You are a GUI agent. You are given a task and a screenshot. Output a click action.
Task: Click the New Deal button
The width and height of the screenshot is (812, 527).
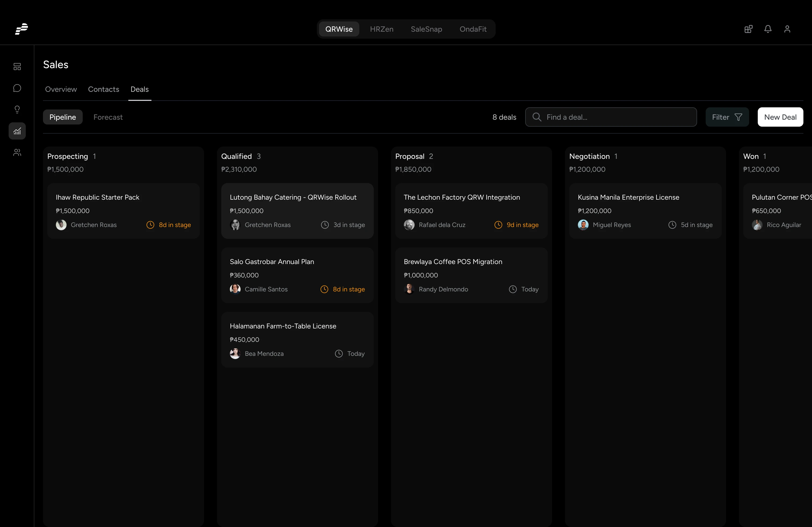[x=780, y=117]
